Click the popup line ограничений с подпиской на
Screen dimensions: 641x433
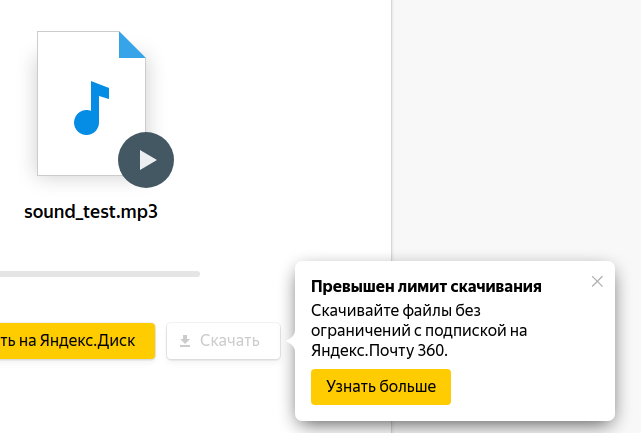(418, 330)
